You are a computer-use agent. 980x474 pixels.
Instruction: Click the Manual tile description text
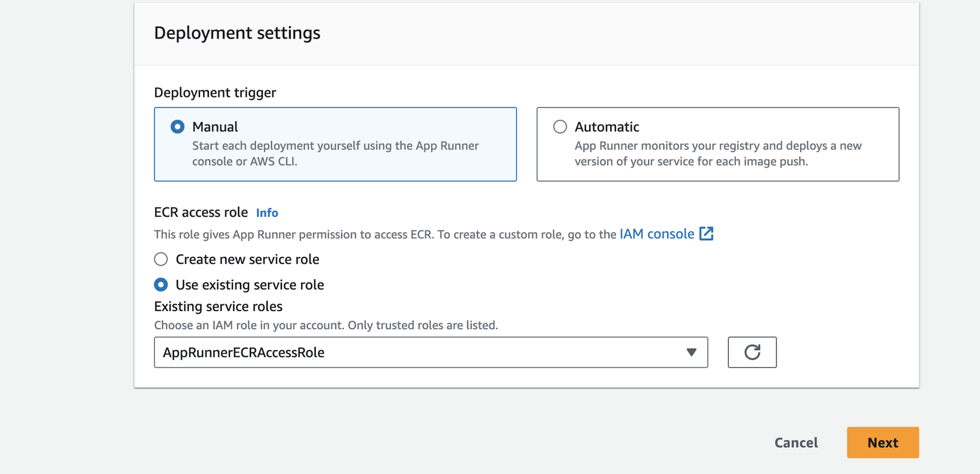pos(335,153)
